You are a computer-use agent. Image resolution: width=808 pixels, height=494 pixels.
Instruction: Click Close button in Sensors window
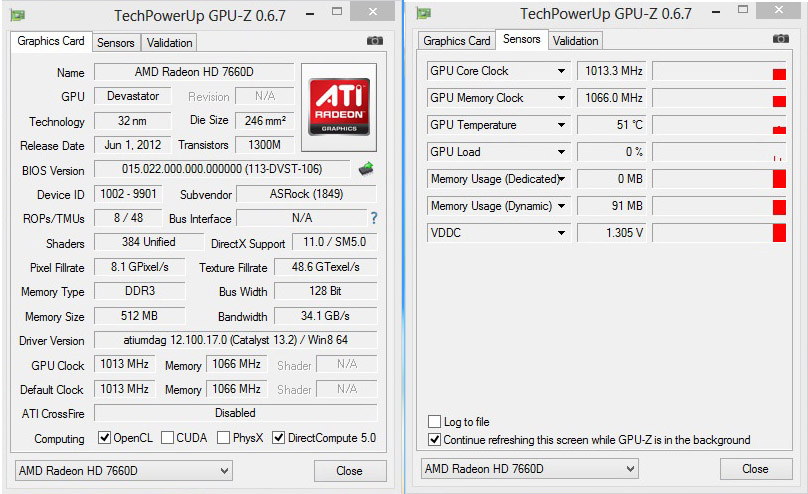[755, 469]
